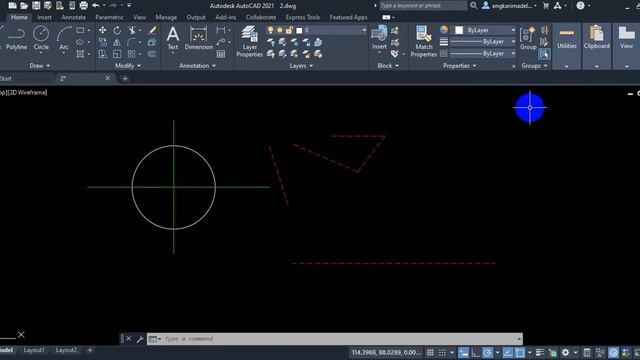Toggle group selection on/off in Groups panel
The height and width of the screenshot is (360, 640).
544,54
